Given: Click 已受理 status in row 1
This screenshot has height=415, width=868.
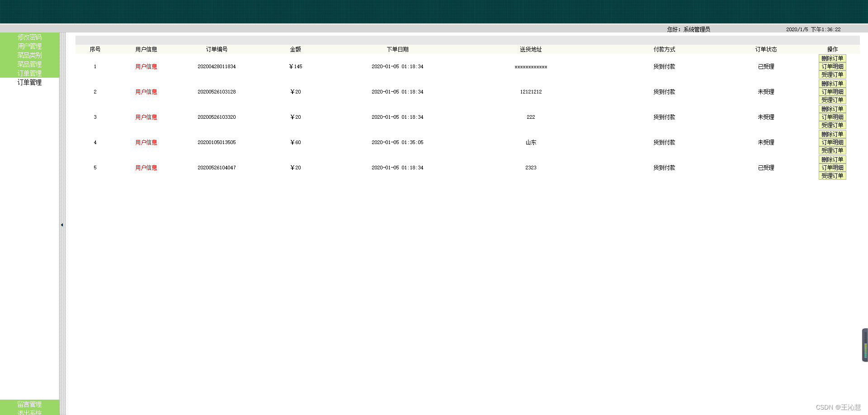Looking at the screenshot, I should click(766, 66).
